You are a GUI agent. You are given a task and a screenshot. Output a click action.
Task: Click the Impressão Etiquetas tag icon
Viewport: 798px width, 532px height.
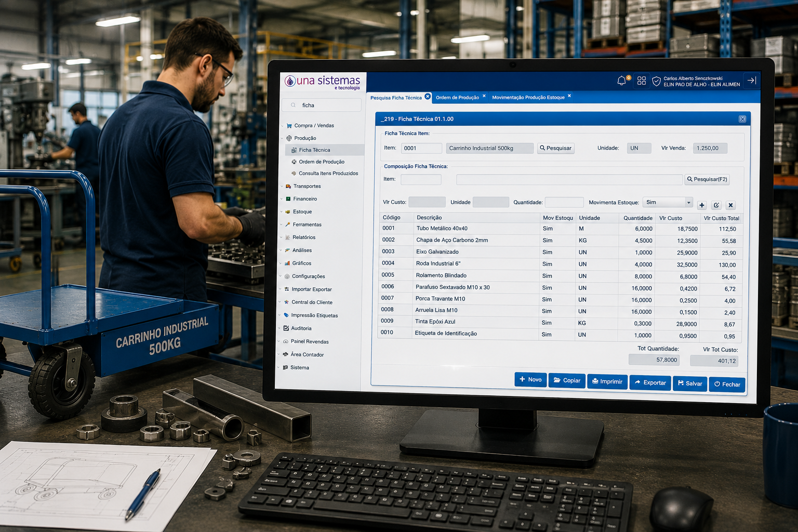[x=286, y=315]
